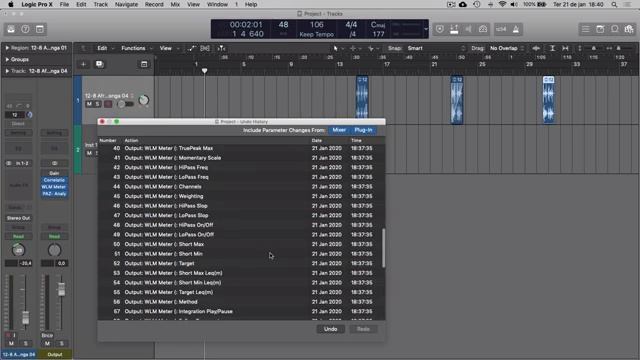Image resolution: width=640 pixels, height=360 pixels.
Task: Click the Solo speaker icon in control bar
Action: point(469,29)
